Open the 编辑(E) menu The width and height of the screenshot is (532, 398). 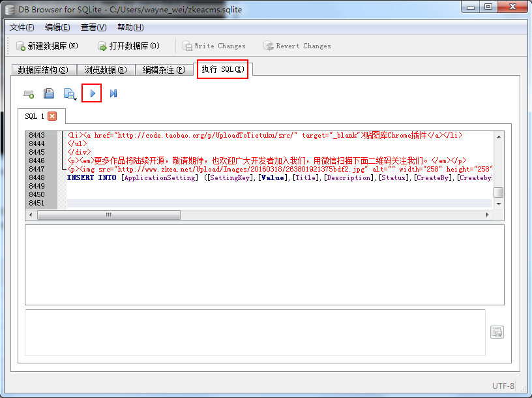(x=57, y=27)
